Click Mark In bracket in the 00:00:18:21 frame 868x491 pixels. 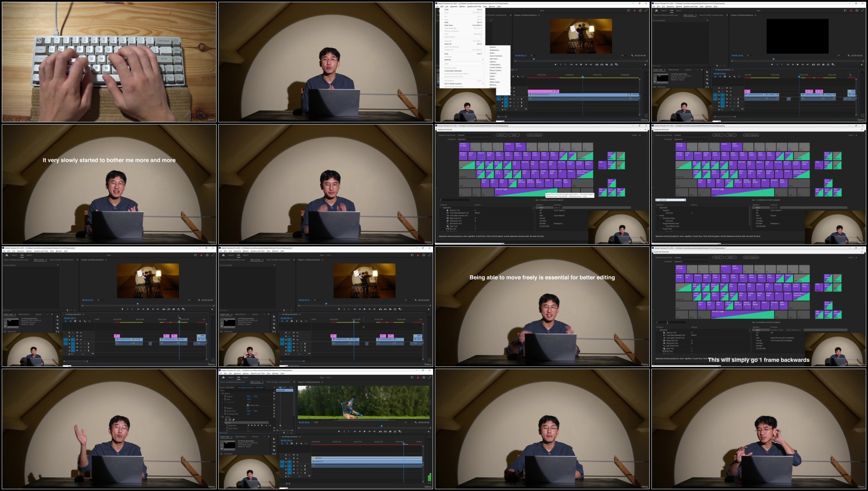coord(128,309)
